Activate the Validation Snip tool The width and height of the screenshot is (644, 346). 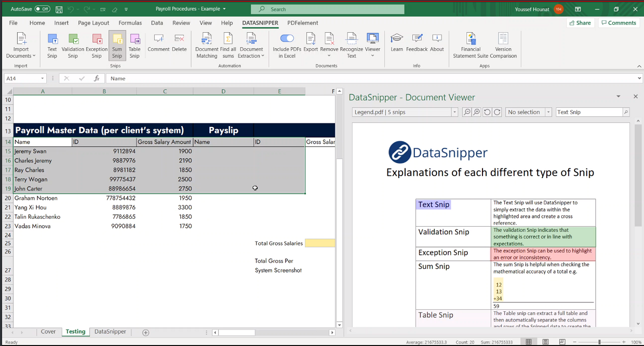pos(73,46)
